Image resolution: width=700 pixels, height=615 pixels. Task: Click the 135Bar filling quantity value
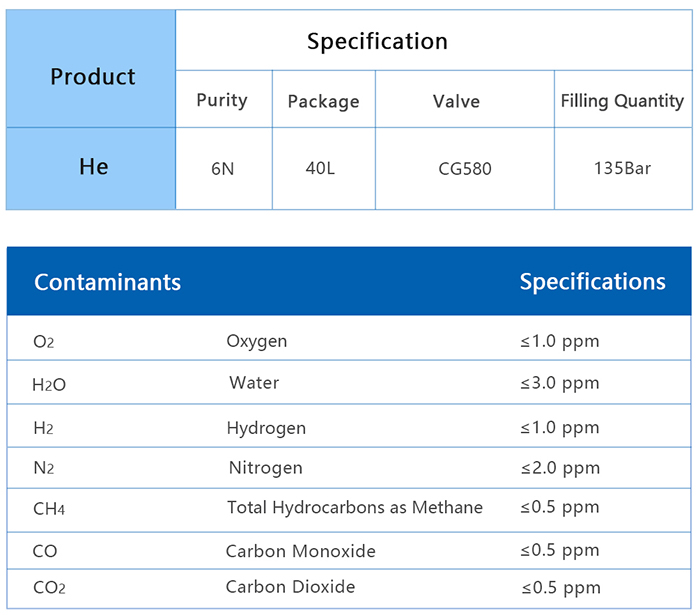click(x=622, y=168)
